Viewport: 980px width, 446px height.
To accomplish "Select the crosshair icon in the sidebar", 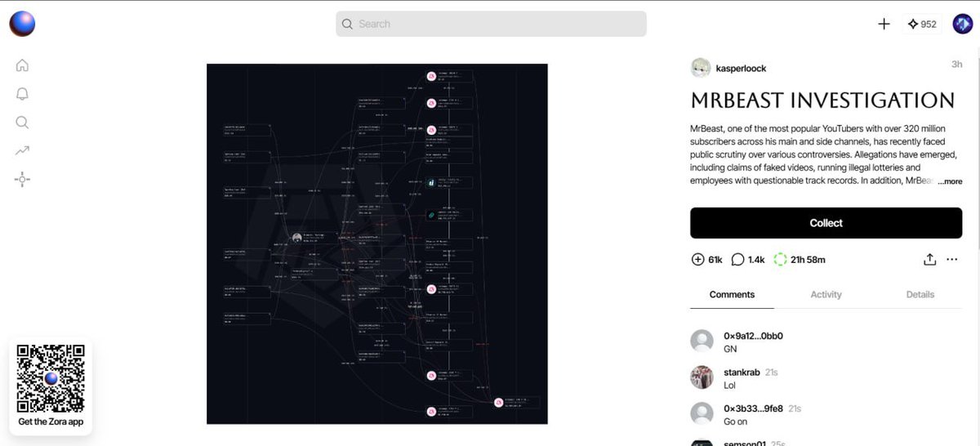I will (22, 179).
